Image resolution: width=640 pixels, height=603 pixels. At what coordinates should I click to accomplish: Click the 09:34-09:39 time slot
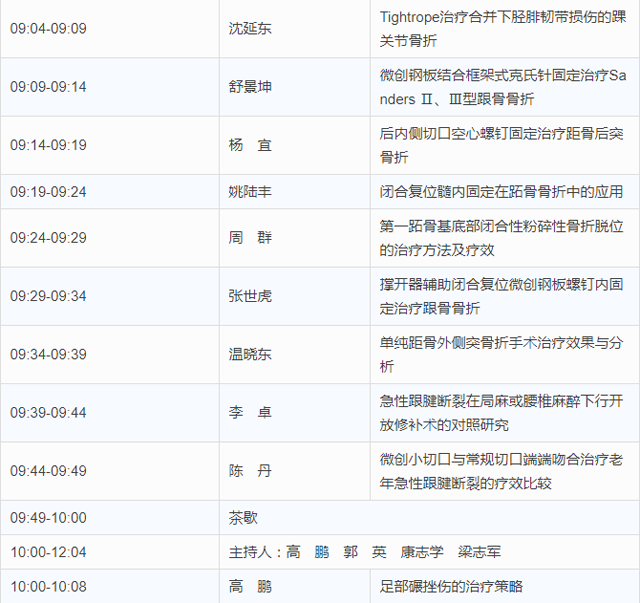pyautogui.click(x=48, y=354)
